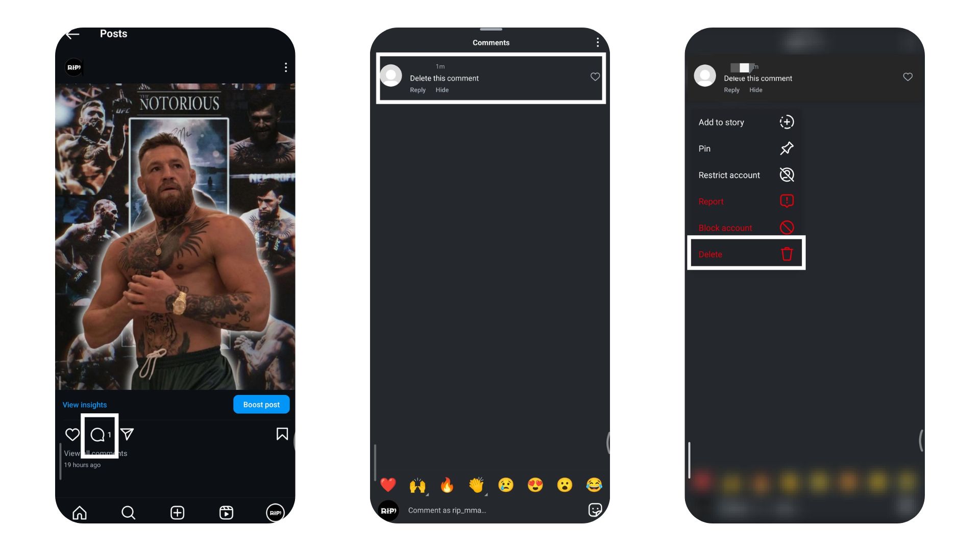The image size is (980, 551).
Task: Expand the emoji reaction picker
Action: coord(594,510)
